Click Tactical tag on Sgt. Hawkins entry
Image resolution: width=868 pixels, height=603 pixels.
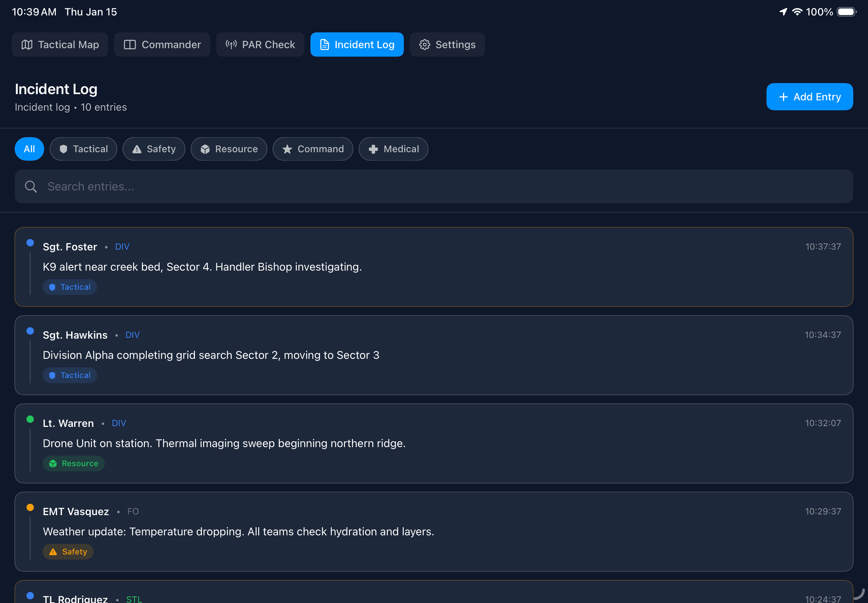[x=70, y=375]
